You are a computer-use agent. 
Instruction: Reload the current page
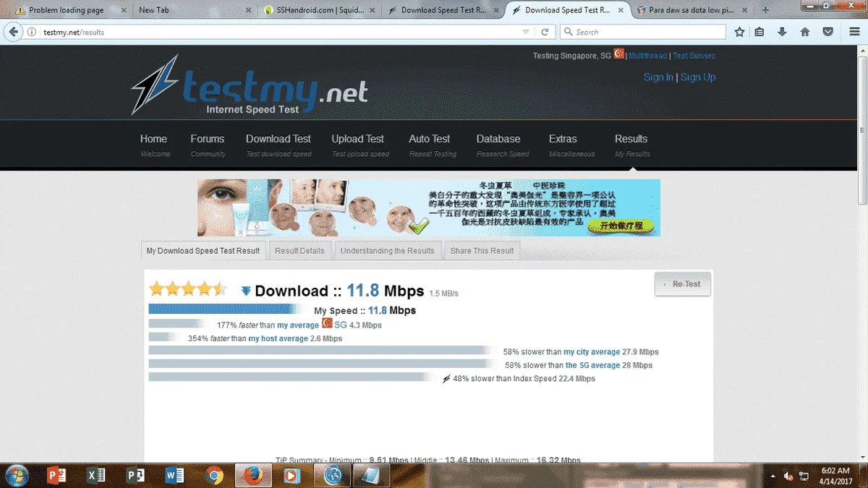545,32
